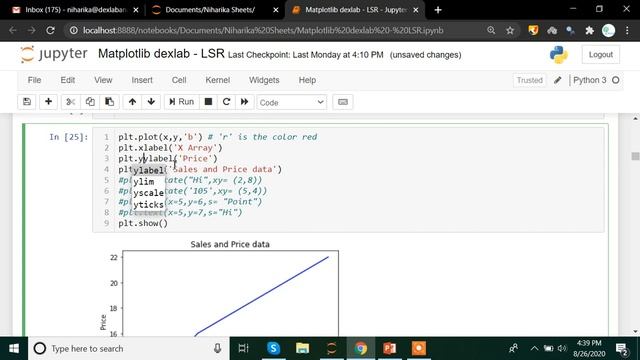Click the taskbar microphone icon

218,348
